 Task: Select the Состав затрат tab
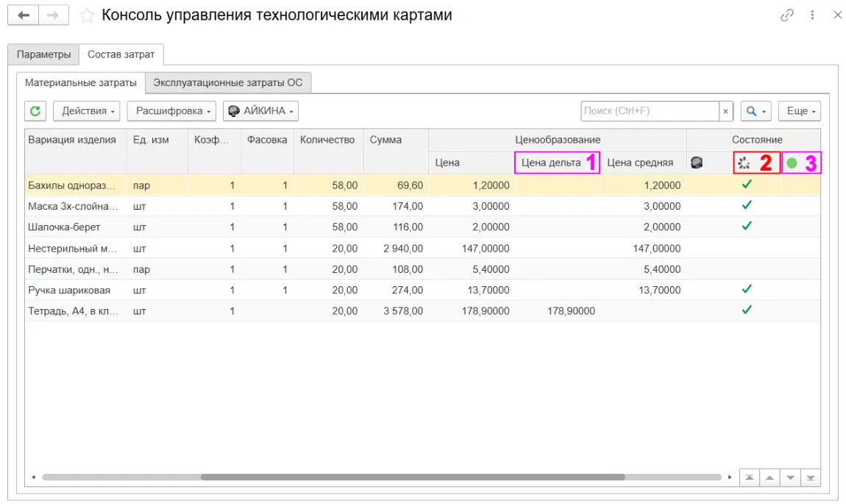click(121, 54)
